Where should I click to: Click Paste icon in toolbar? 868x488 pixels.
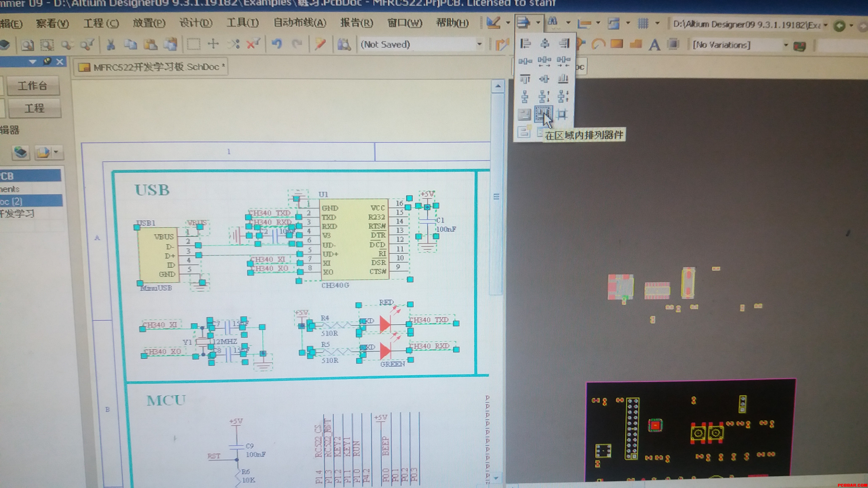[x=150, y=45]
